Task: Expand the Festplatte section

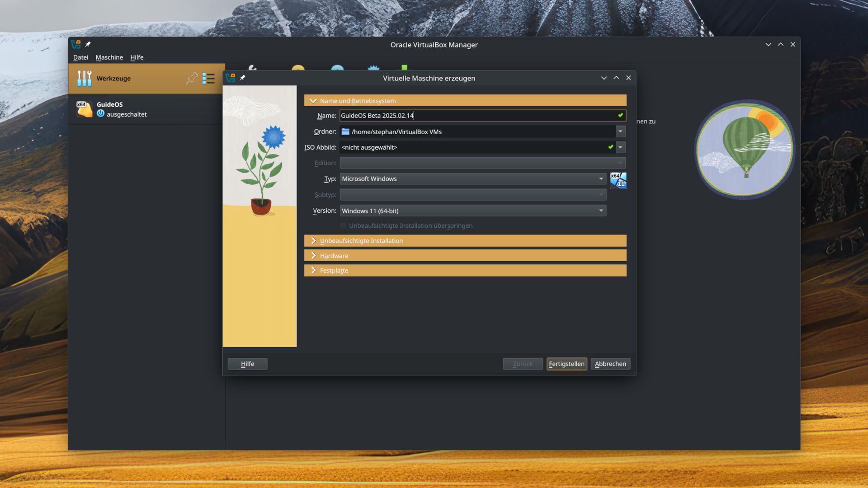Action: (465, 270)
